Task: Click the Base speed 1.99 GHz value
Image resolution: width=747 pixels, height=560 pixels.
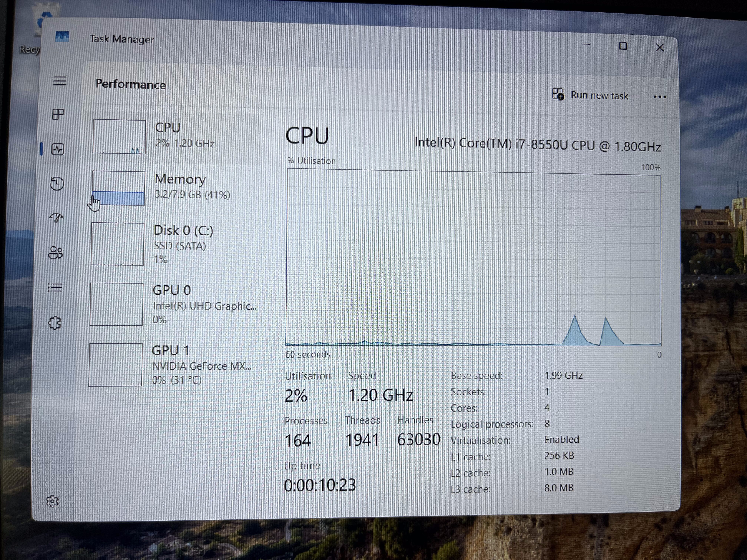Action: click(x=564, y=375)
